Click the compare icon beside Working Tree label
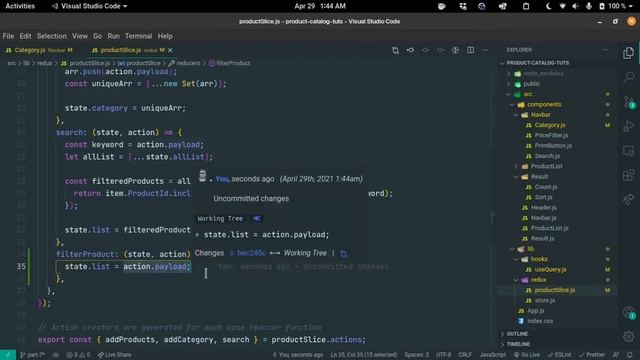Image resolution: width=640 pixels, height=360 pixels. [x=257, y=218]
